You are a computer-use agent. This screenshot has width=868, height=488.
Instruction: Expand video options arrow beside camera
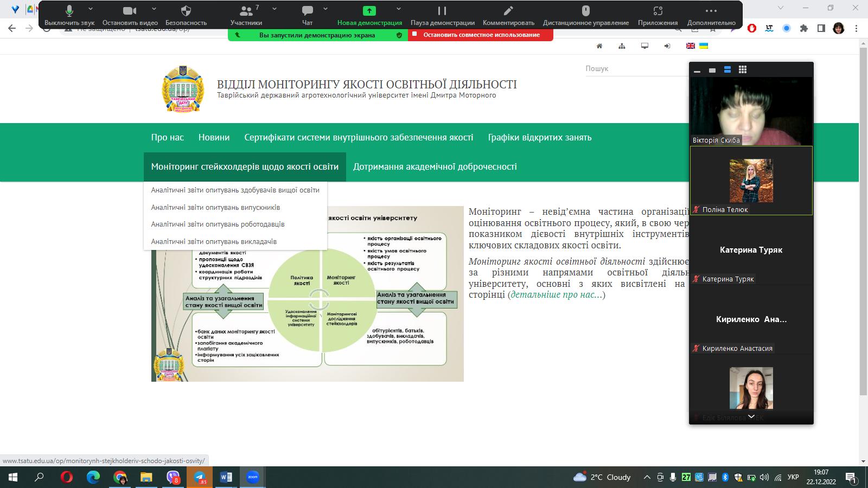(154, 9)
